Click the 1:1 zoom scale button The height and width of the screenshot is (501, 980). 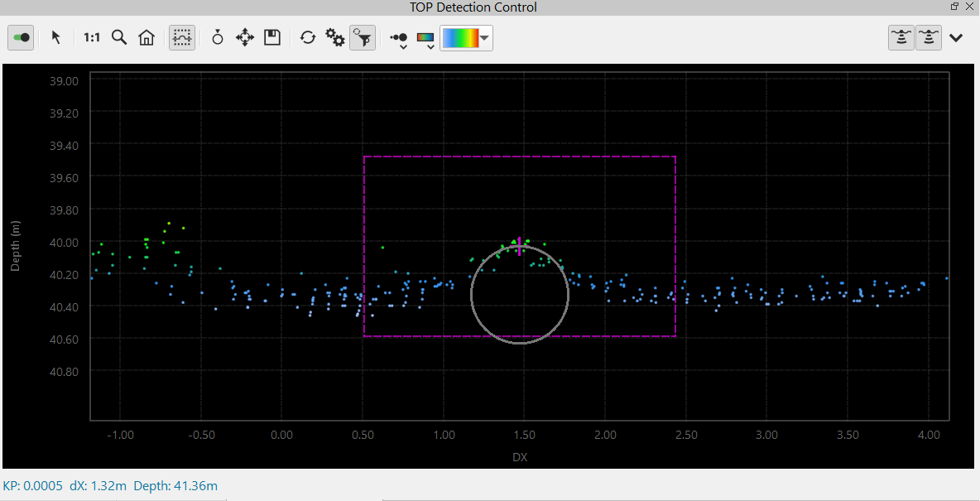pos(91,38)
